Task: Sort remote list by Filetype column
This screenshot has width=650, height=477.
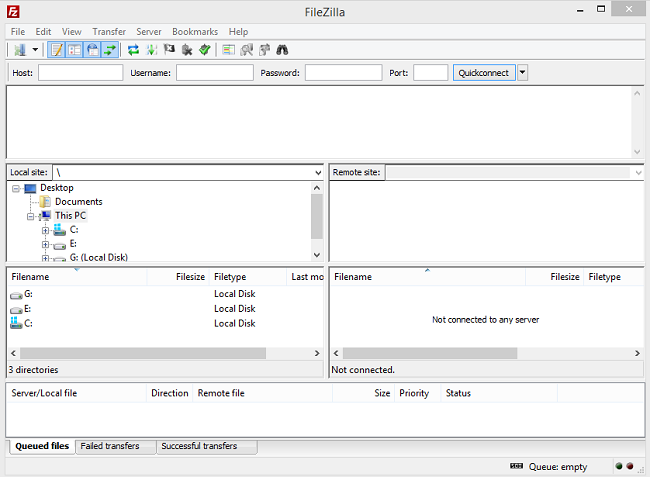Action: point(614,277)
